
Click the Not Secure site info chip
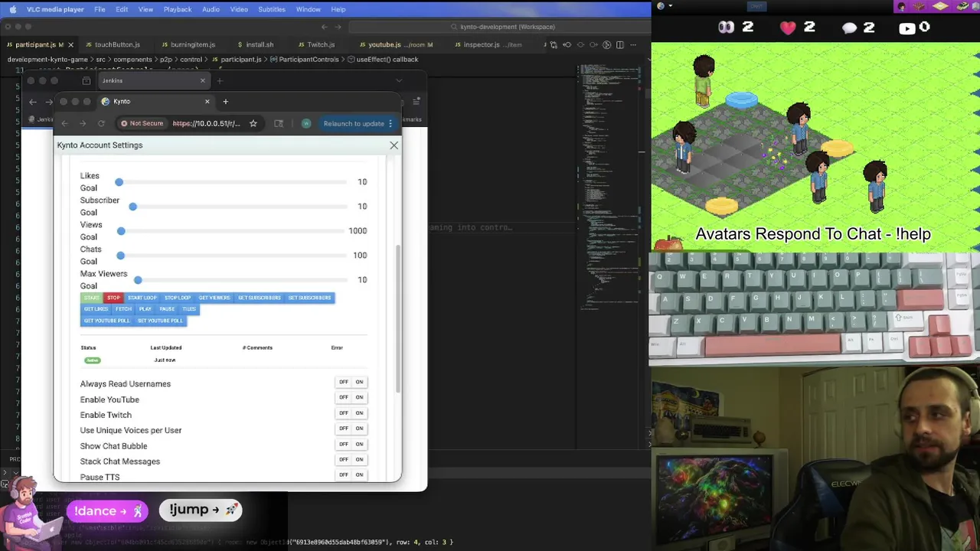point(142,123)
